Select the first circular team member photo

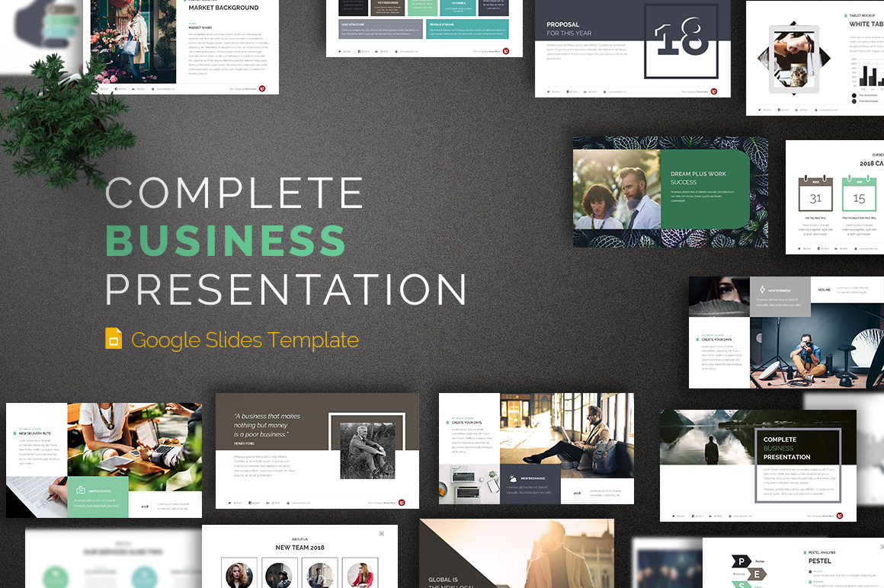(239, 575)
